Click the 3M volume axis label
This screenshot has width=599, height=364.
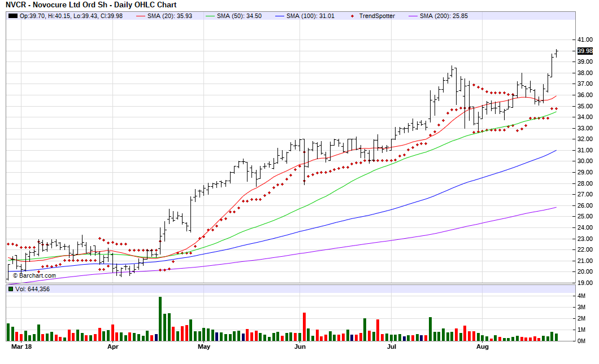(x=581, y=307)
